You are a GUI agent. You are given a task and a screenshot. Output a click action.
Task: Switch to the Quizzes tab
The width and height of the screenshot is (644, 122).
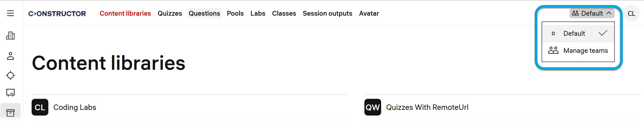click(x=170, y=13)
